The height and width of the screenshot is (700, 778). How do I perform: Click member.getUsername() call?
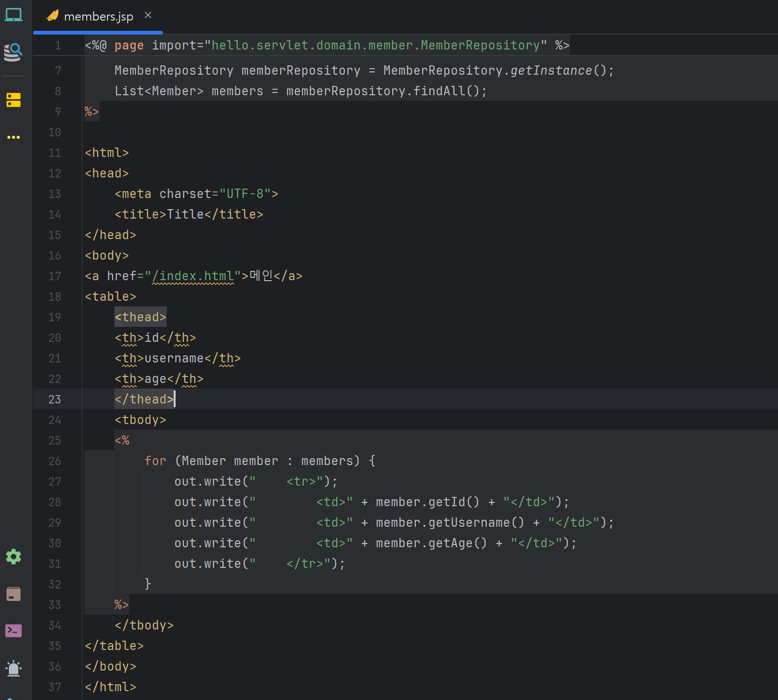[x=450, y=523]
